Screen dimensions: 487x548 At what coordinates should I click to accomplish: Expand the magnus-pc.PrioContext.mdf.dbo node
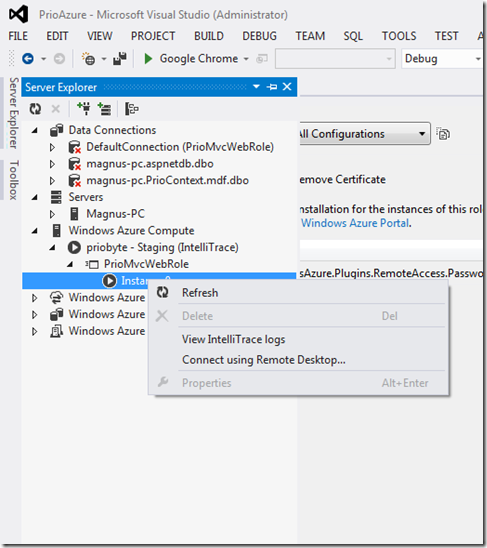pyautogui.click(x=52, y=181)
